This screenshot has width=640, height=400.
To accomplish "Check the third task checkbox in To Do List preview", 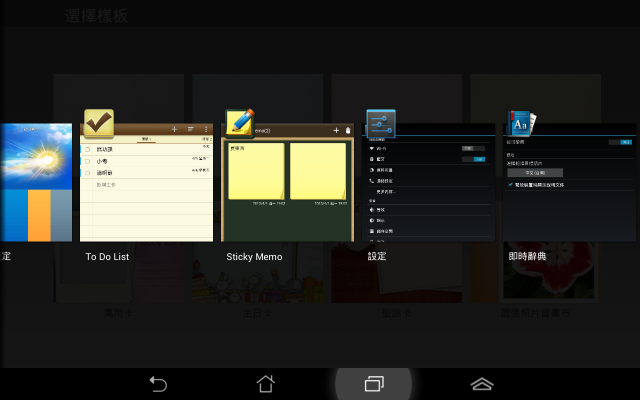I will [87, 173].
